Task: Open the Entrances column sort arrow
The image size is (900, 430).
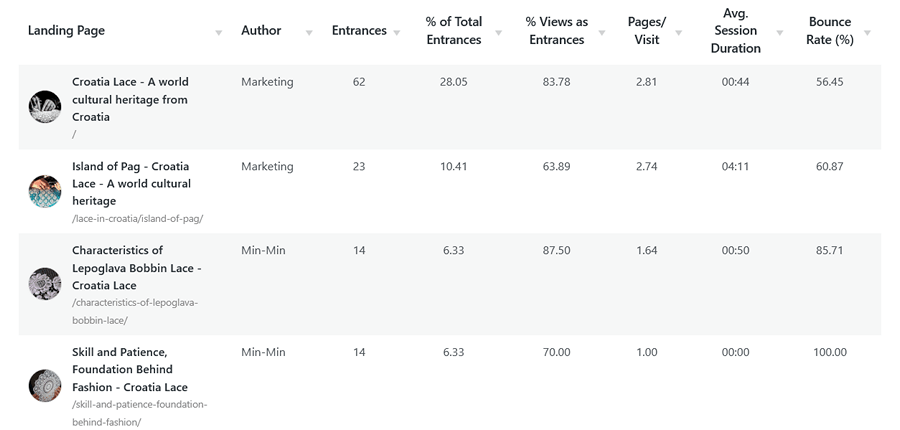Action: [x=397, y=33]
